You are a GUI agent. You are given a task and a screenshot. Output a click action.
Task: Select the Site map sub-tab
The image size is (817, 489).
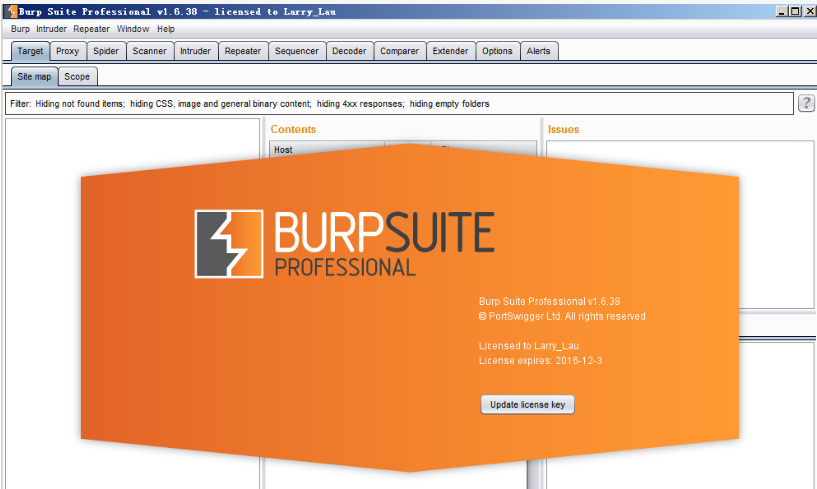[x=34, y=77]
